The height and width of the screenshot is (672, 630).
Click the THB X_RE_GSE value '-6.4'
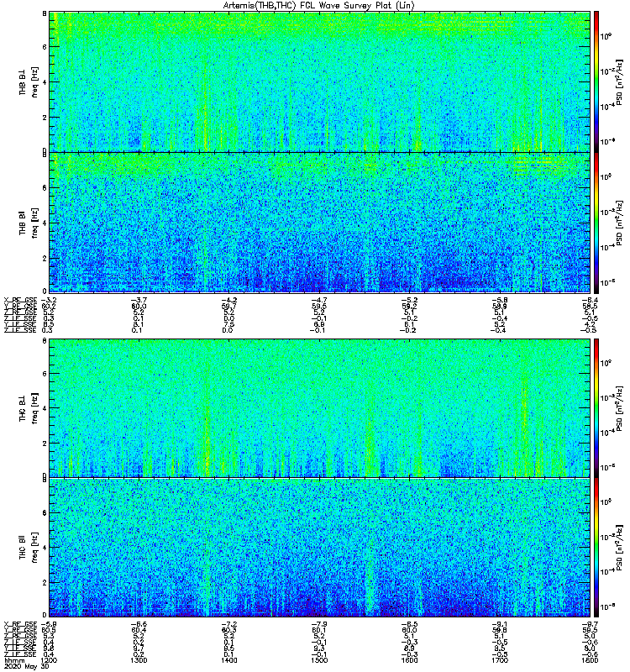(x=590, y=300)
